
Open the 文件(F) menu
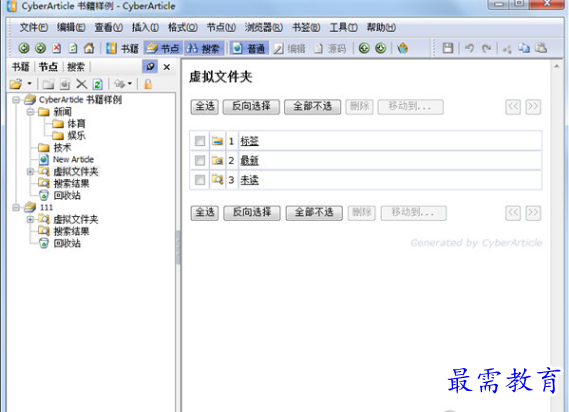33,27
